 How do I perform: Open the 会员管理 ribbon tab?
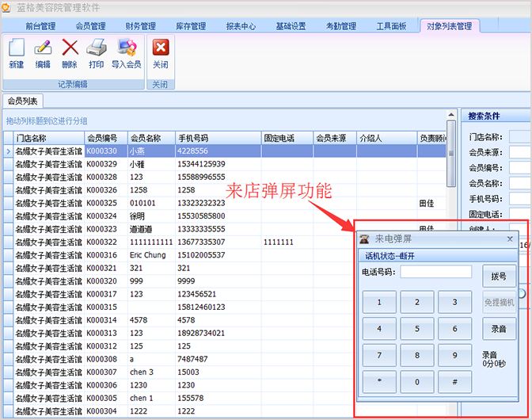click(90, 26)
